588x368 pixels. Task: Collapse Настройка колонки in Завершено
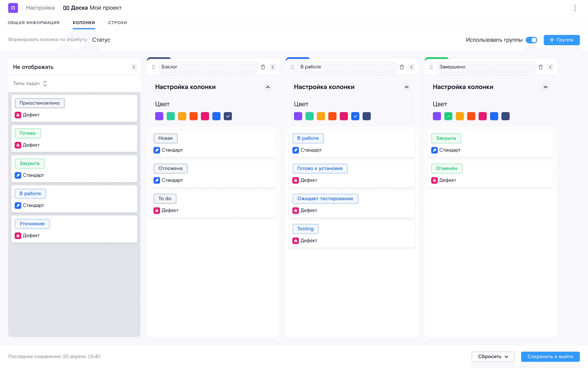(x=545, y=87)
